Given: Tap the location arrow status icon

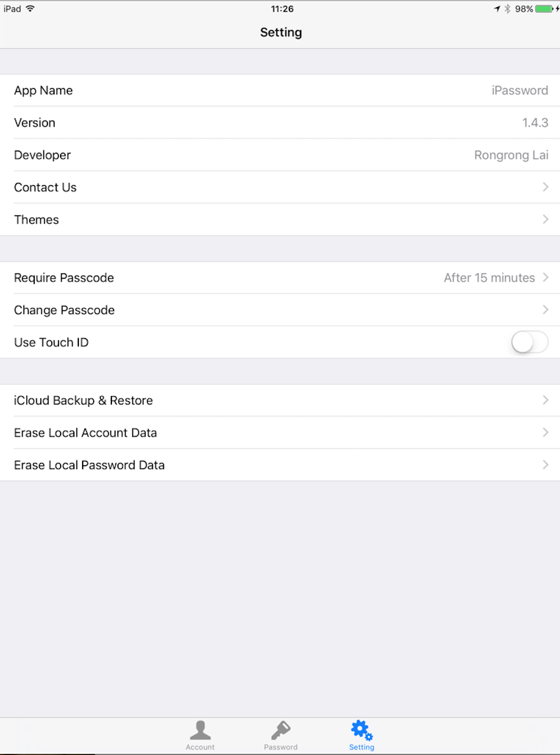Looking at the screenshot, I should click(497, 9).
